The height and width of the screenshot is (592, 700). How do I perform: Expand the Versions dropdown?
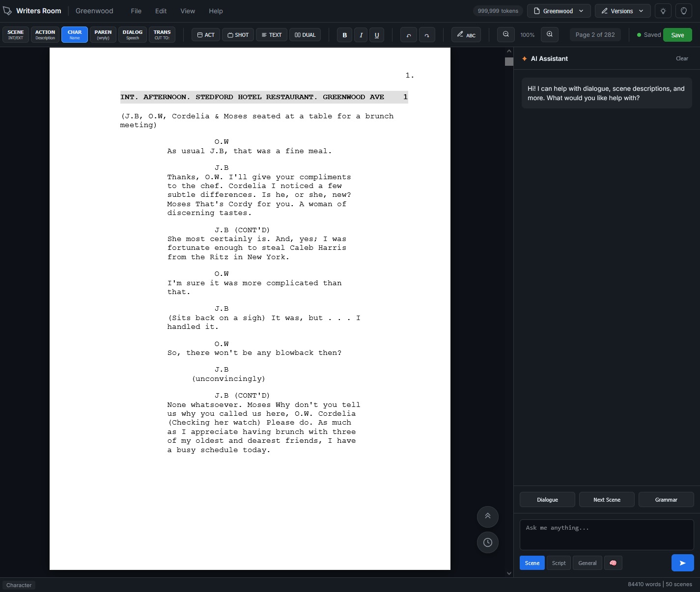[x=622, y=11]
